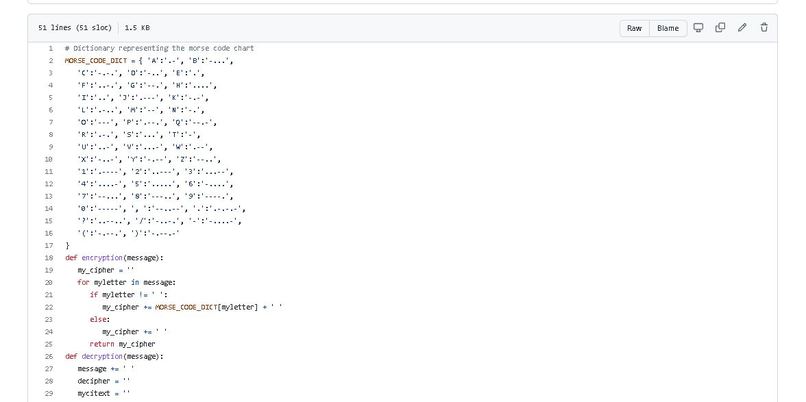The height and width of the screenshot is (402, 806).
Task: Select line number 10
Action: 49,159
